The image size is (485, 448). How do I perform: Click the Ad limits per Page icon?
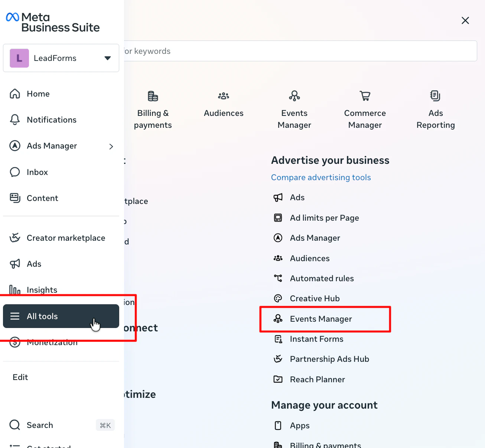point(278,218)
